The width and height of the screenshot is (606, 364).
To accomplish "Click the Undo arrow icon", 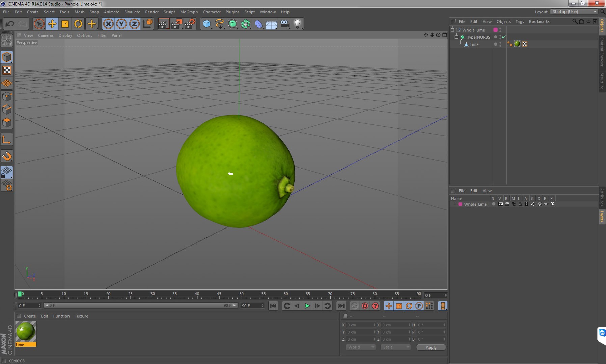I will click(x=10, y=24).
